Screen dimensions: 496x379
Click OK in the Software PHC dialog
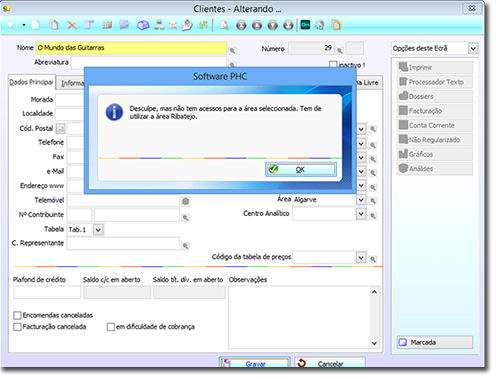click(301, 169)
